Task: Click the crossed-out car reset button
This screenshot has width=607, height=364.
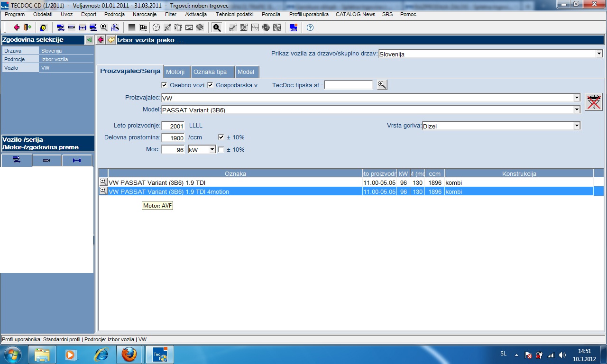Action: click(x=593, y=102)
